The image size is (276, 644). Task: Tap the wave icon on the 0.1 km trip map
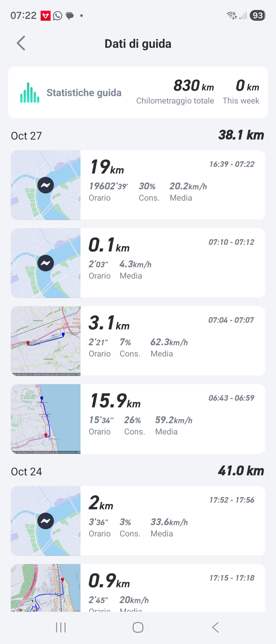(45, 263)
